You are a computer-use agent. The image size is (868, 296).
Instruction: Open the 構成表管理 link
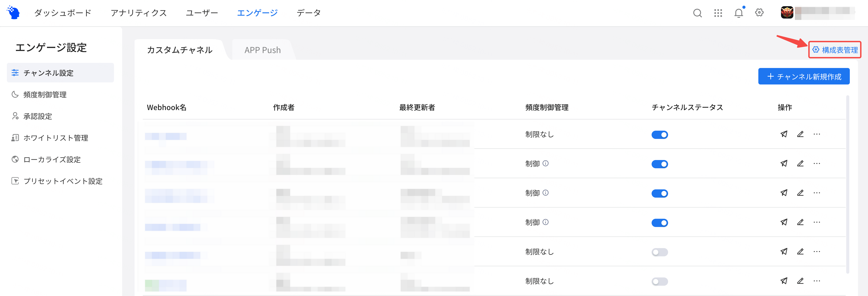835,50
